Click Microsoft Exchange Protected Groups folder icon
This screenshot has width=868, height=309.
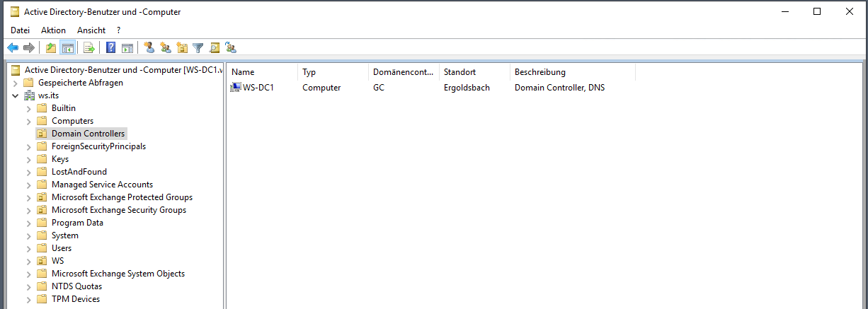tap(42, 197)
